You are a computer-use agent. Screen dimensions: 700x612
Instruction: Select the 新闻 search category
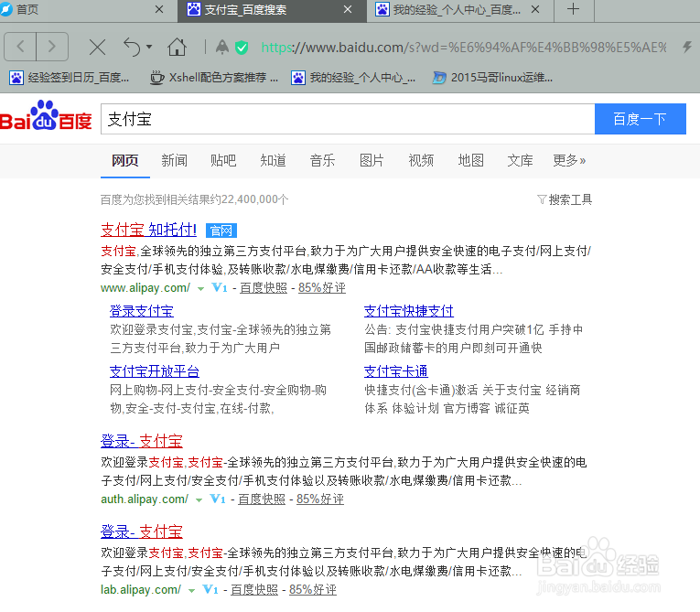click(174, 160)
